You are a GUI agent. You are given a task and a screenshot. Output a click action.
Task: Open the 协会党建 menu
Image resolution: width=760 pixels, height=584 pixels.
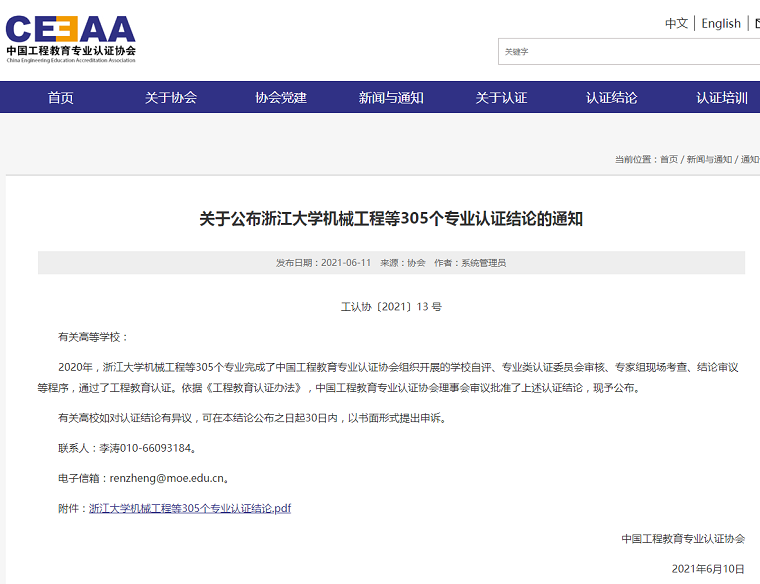(x=281, y=97)
